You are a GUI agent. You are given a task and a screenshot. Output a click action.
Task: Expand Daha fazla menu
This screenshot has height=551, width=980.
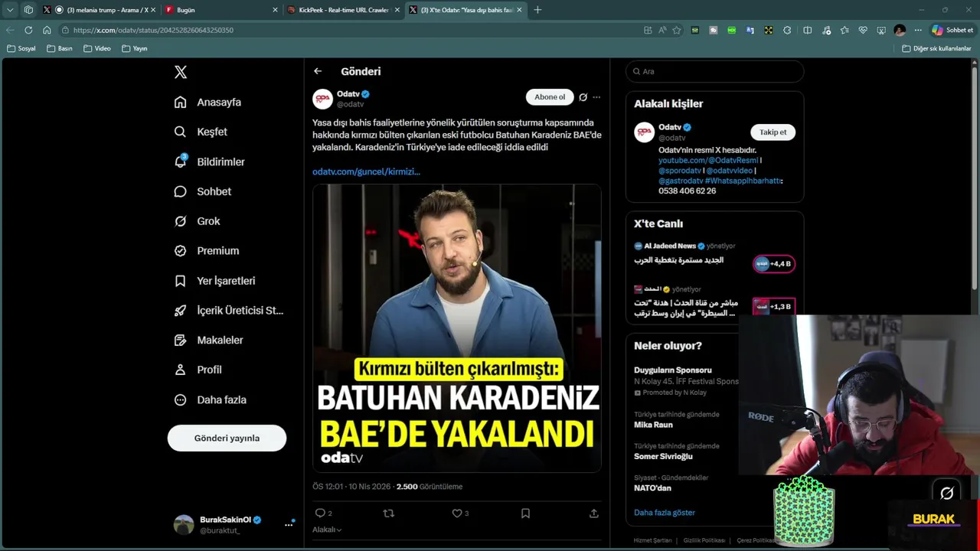coord(210,399)
